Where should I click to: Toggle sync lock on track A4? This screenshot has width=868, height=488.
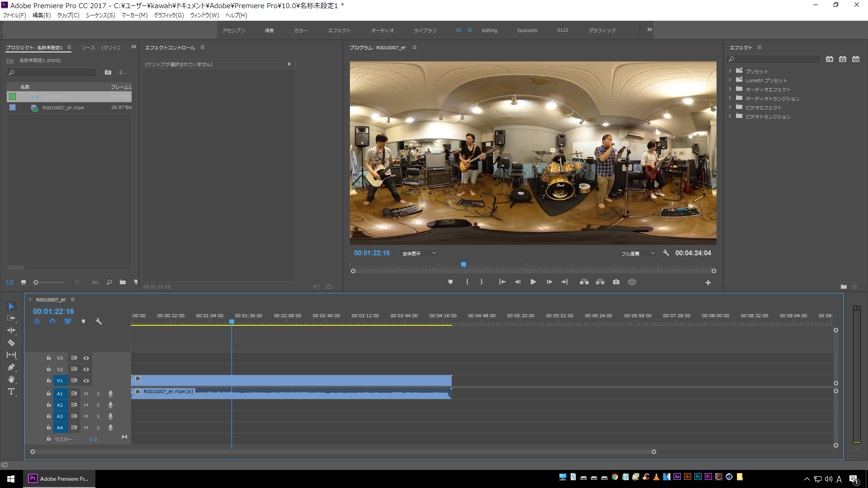point(74,427)
